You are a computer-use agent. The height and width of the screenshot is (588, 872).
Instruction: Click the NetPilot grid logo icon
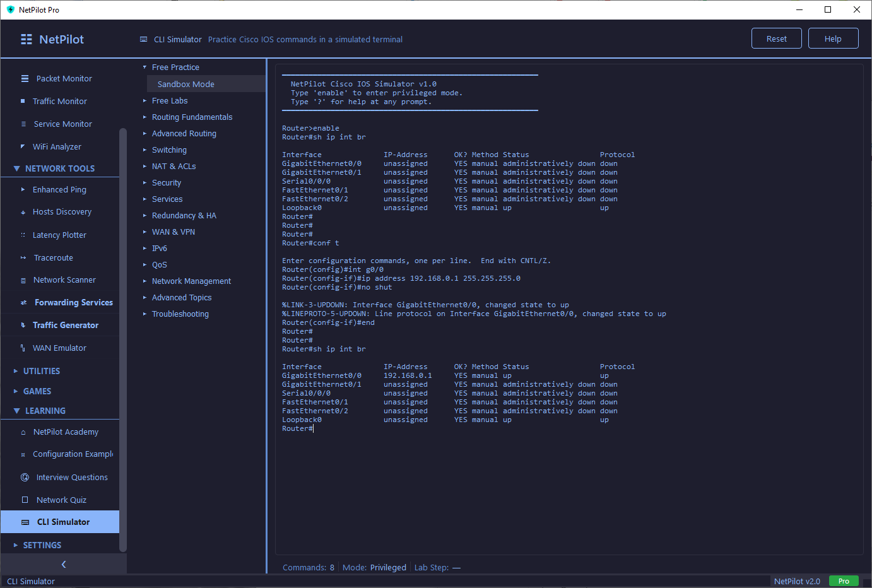pos(26,39)
